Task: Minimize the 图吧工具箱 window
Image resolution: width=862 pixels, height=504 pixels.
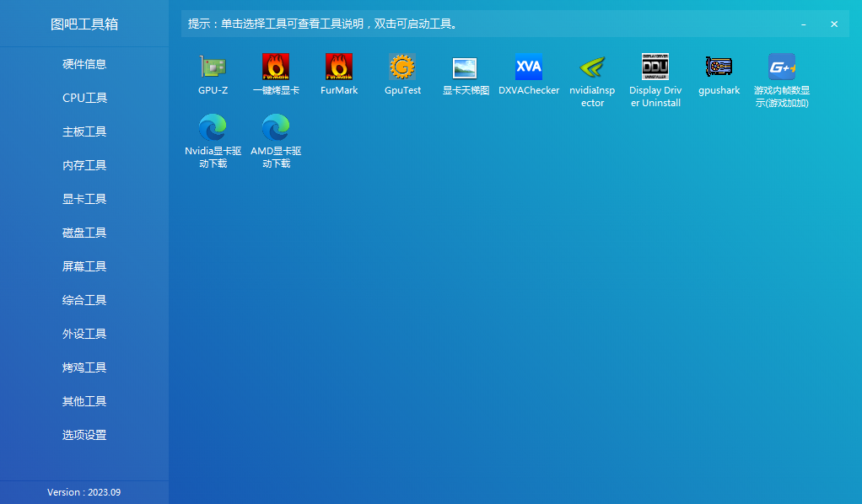Action: click(x=803, y=24)
